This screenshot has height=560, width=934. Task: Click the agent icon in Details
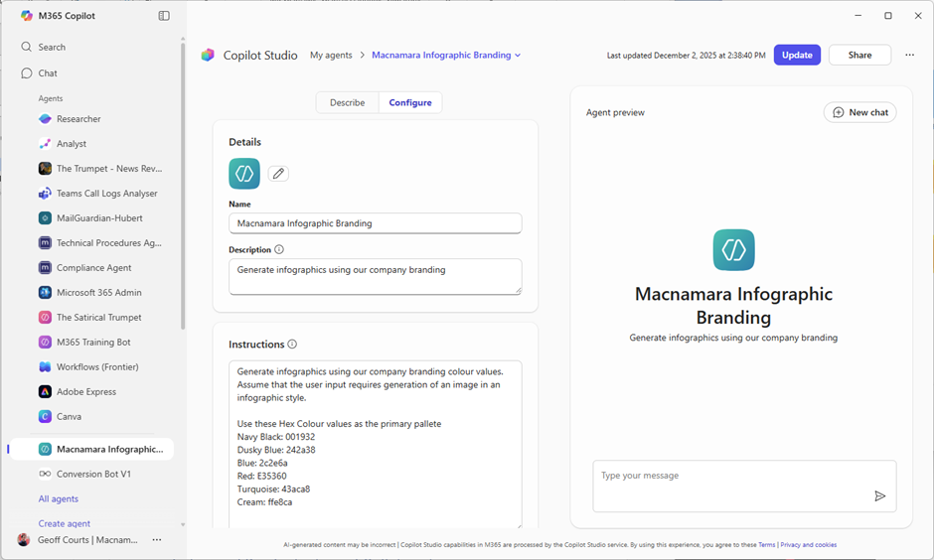244,174
